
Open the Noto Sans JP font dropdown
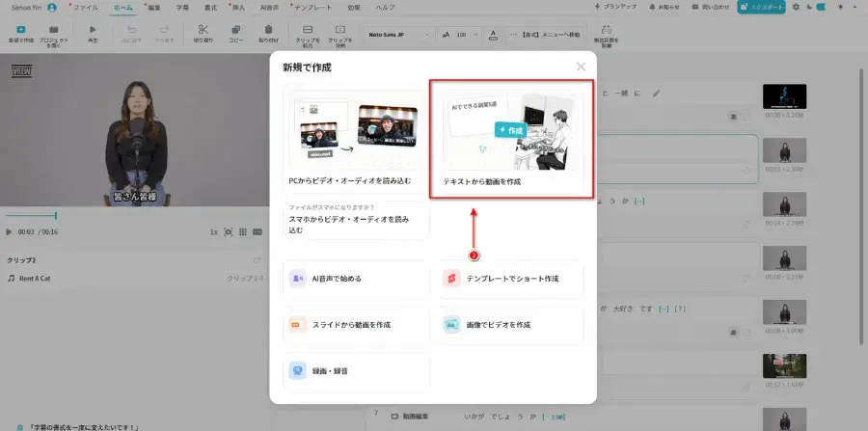point(398,35)
